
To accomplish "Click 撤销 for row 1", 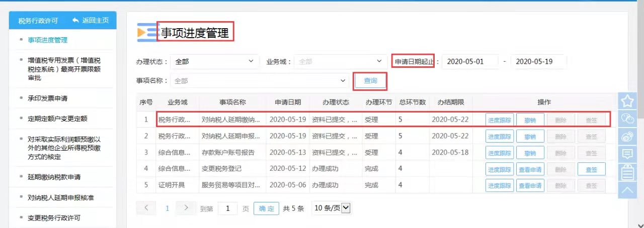I will point(530,120).
